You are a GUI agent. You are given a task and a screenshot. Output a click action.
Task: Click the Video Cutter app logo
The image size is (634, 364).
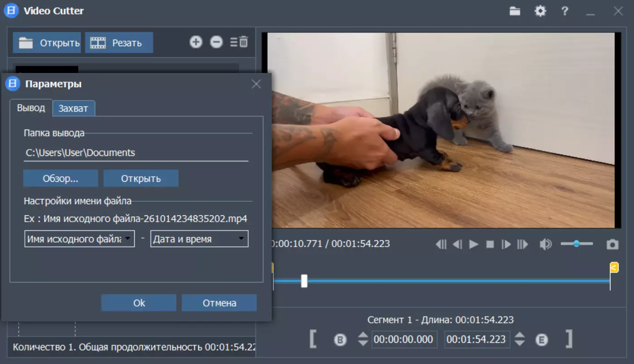[11, 11]
